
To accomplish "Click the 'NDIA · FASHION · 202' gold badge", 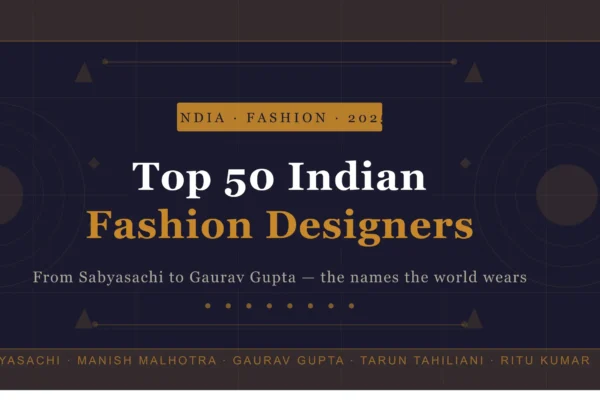I will coord(279,117).
